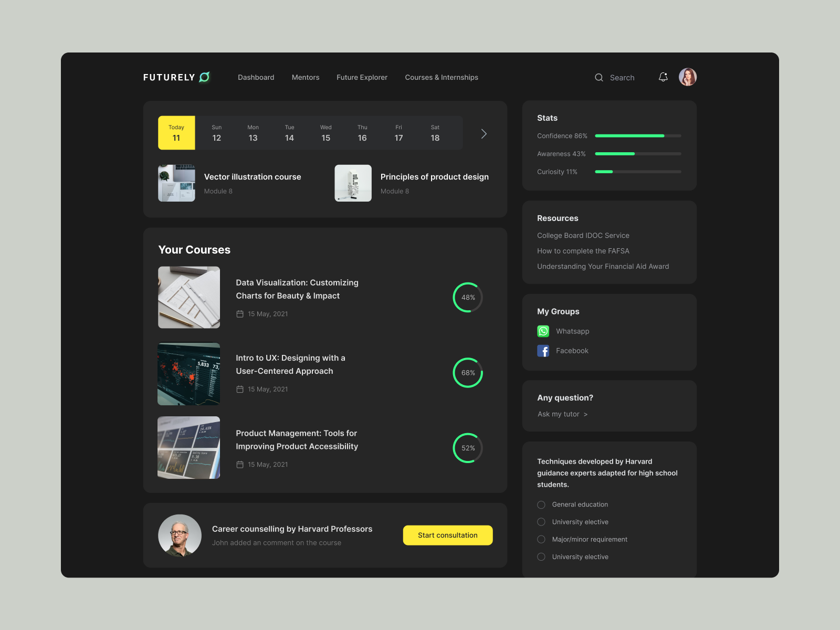This screenshot has height=630, width=840.
Task: Open the search magnifier icon
Action: (x=598, y=77)
